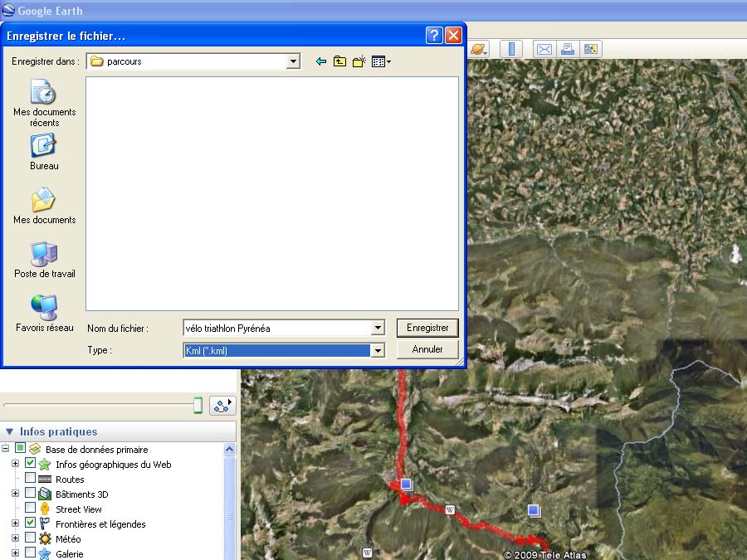Click the ruler measurement tool icon
This screenshot has width=747, height=560.
pos(510,49)
